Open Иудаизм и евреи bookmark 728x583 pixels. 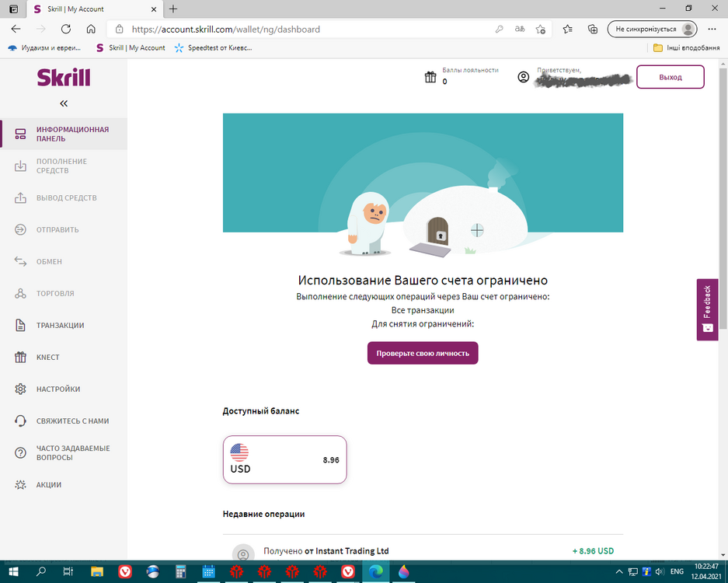coord(44,47)
